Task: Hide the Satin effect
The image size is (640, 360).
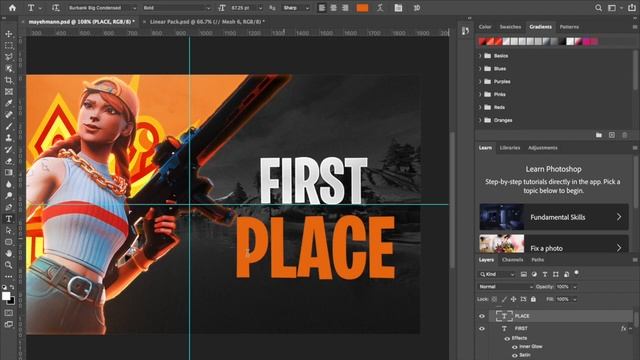Action: coord(514,356)
